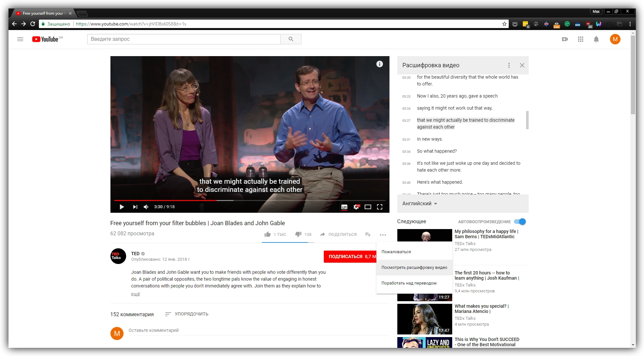Select Посмотреть расшифровку видео menu item
This screenshot has height=356, width=644.
click(414, 268)
